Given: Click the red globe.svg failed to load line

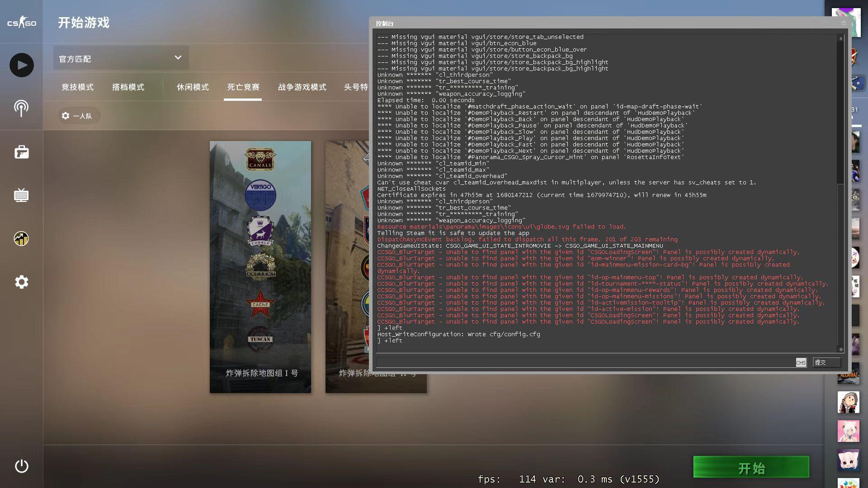Looking at the screenshot, I should (x=501, y=227).
